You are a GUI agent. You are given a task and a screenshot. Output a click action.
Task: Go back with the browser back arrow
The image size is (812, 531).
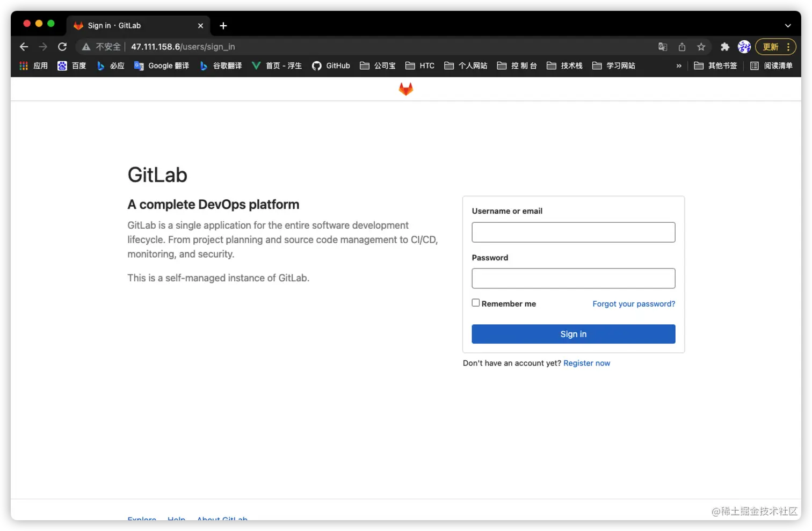pyautogui.click(x=24, y=47)
